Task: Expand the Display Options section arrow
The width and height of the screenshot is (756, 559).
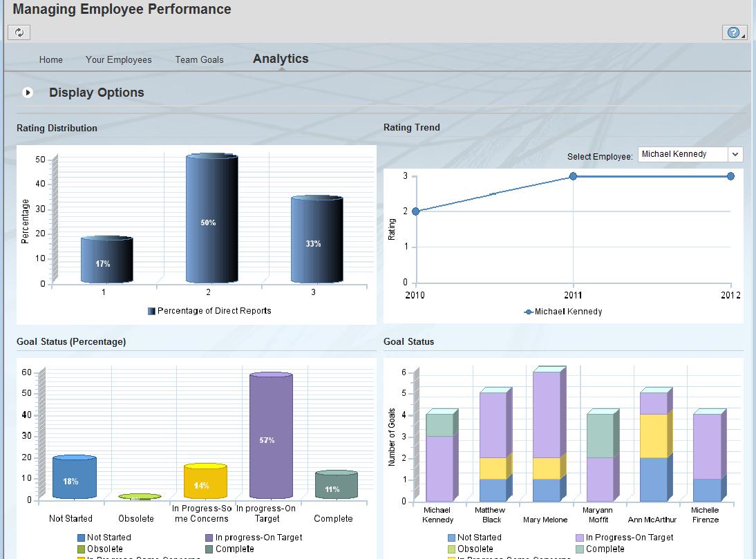Action: [28, 93]
